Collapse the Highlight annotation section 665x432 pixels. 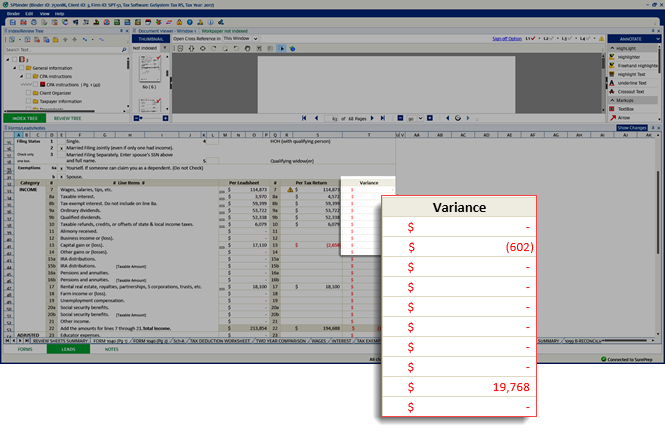(x=612, y=48)
